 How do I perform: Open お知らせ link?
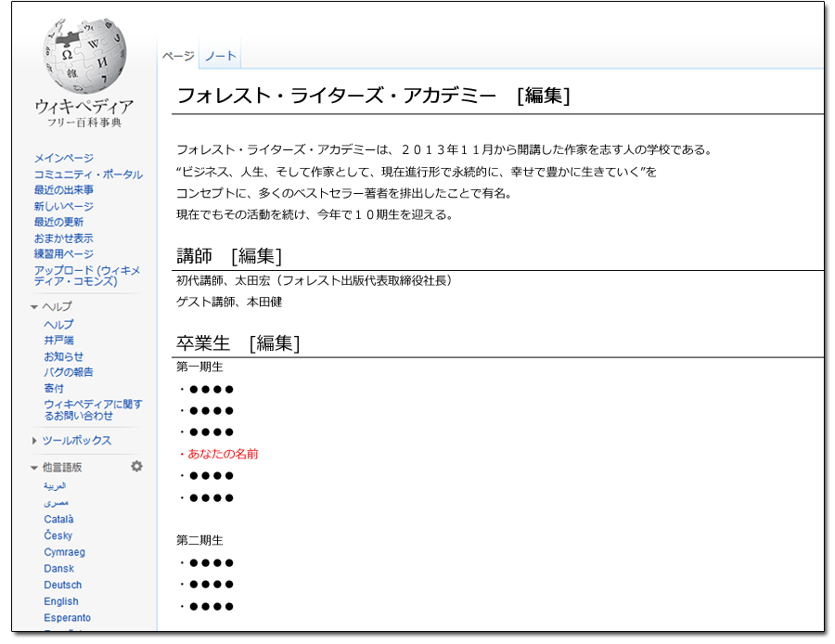click(63, 356)
